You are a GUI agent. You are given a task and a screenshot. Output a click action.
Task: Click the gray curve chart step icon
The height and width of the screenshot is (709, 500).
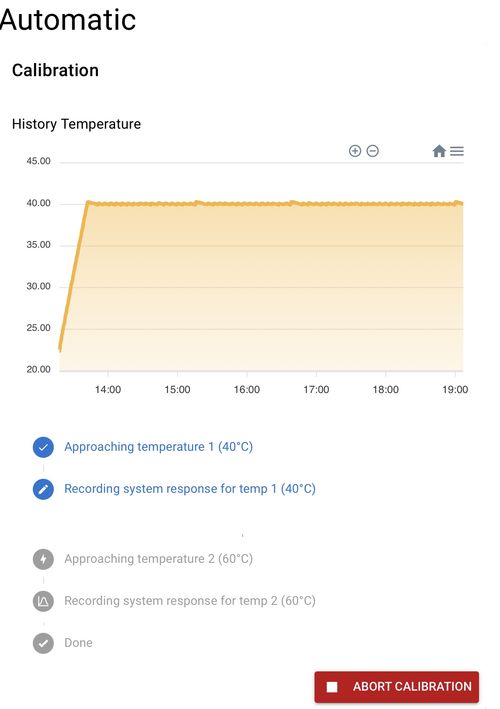(43, 601)
